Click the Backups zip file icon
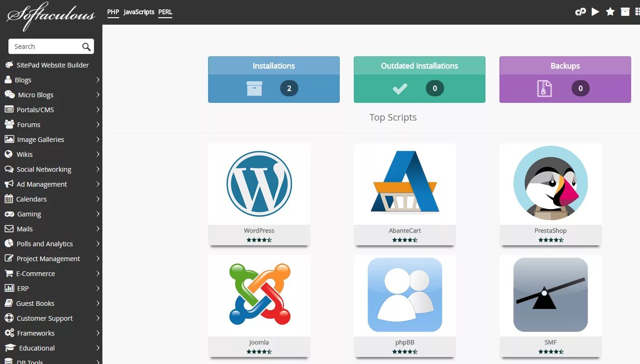The width and height of the screenshot is (640, 364). 545,88
